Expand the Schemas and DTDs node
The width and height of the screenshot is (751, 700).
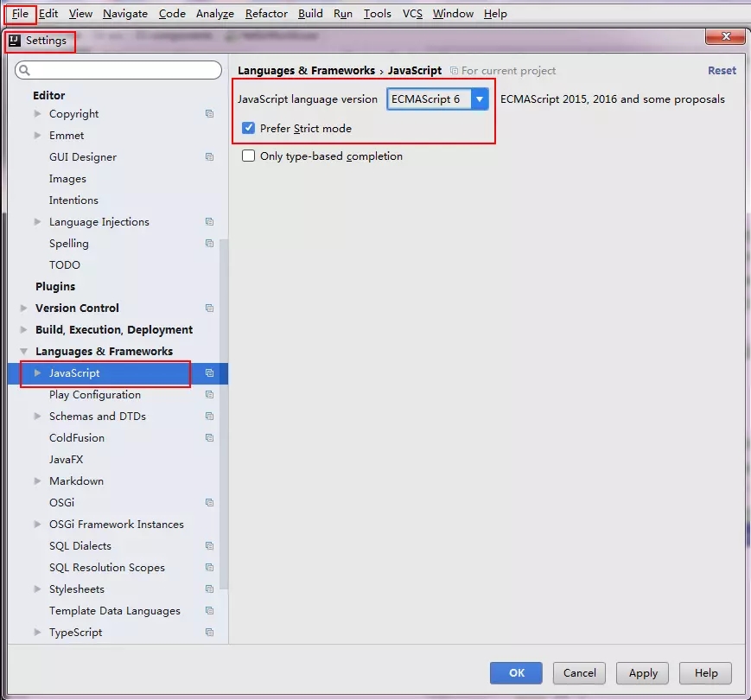coord(37,416)
